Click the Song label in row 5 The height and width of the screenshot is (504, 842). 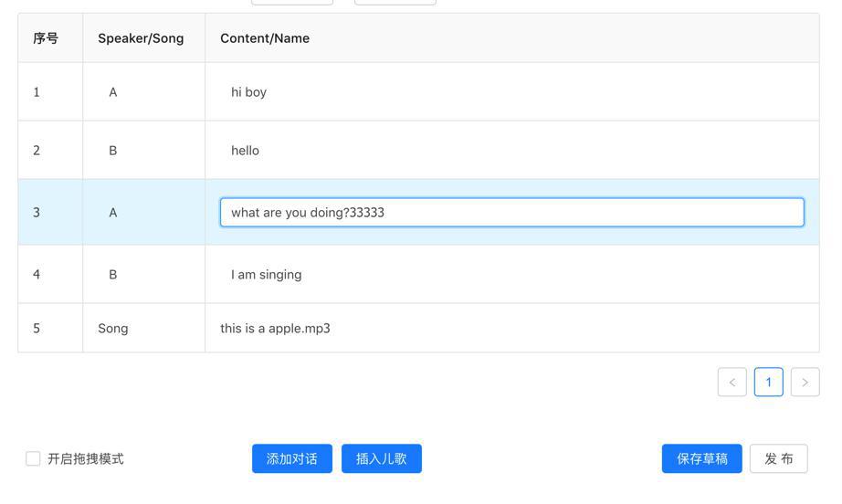112,329
